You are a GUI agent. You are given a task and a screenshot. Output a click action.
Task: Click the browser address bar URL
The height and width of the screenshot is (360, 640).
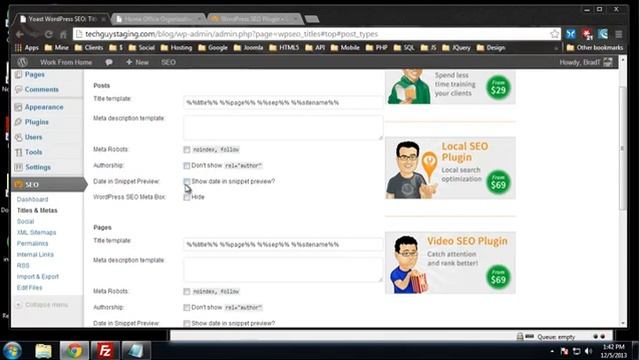coord(231,34)
